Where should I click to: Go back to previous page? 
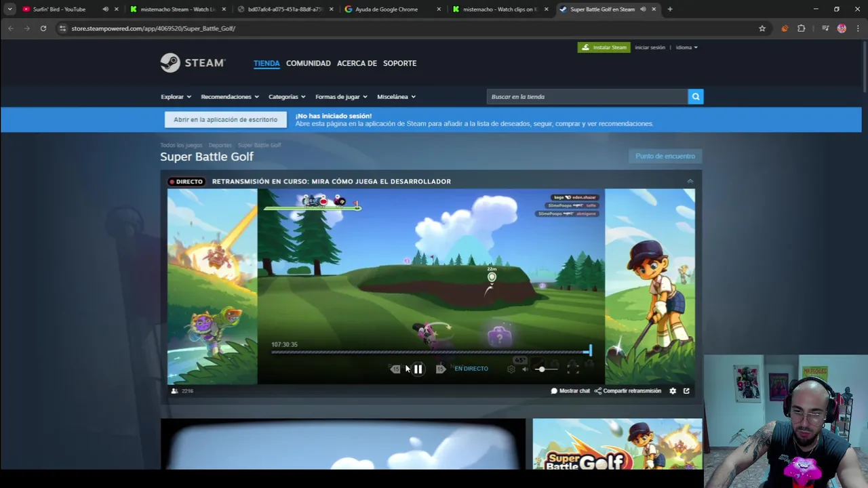tap(11, 28)
